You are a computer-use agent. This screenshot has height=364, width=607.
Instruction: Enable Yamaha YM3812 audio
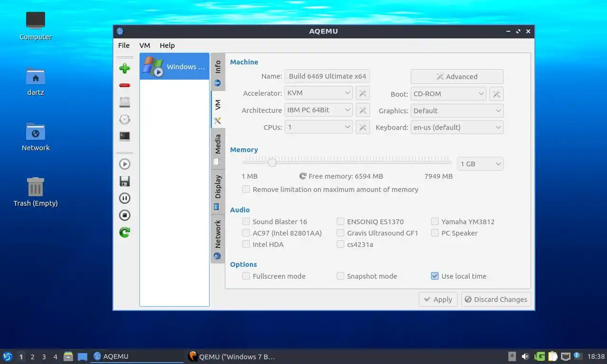[435, 221]
